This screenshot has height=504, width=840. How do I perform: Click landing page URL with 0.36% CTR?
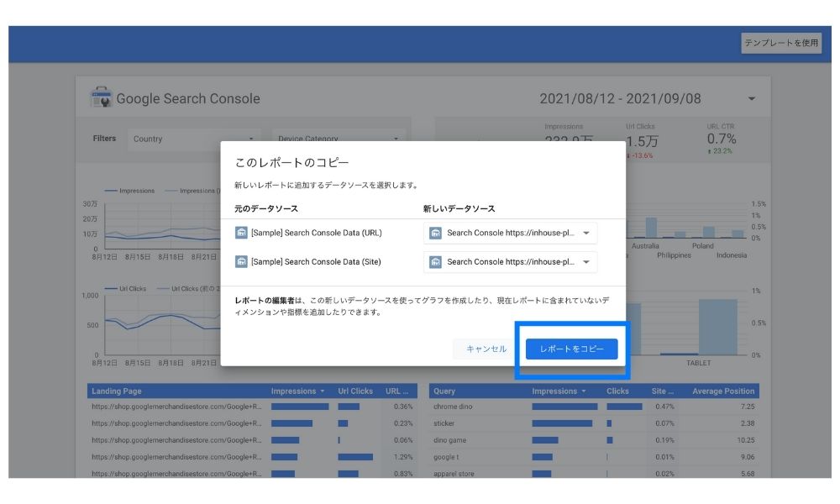pyautogui.click(x=176, y=407)
